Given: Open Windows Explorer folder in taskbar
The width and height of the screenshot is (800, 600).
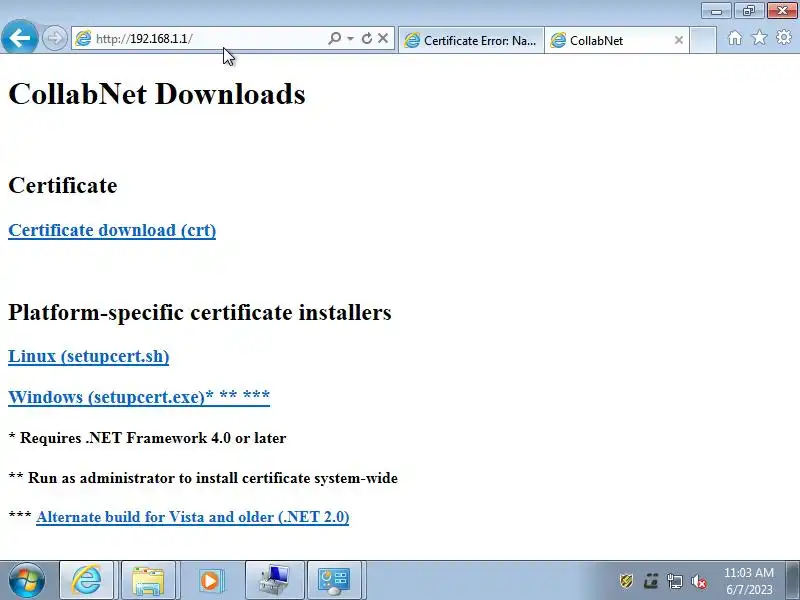Looking at the screenshot, I should [x=148, y=580].
